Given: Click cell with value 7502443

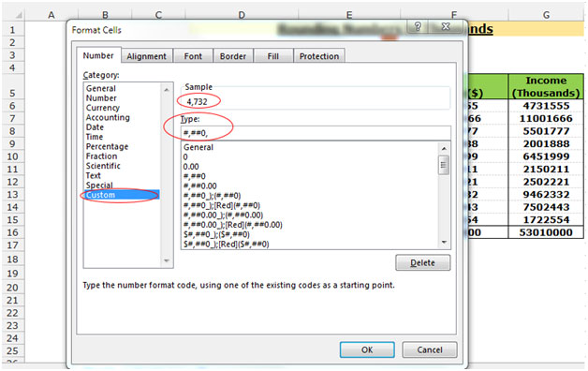Looking at the screenshot, I should (546, 207).
